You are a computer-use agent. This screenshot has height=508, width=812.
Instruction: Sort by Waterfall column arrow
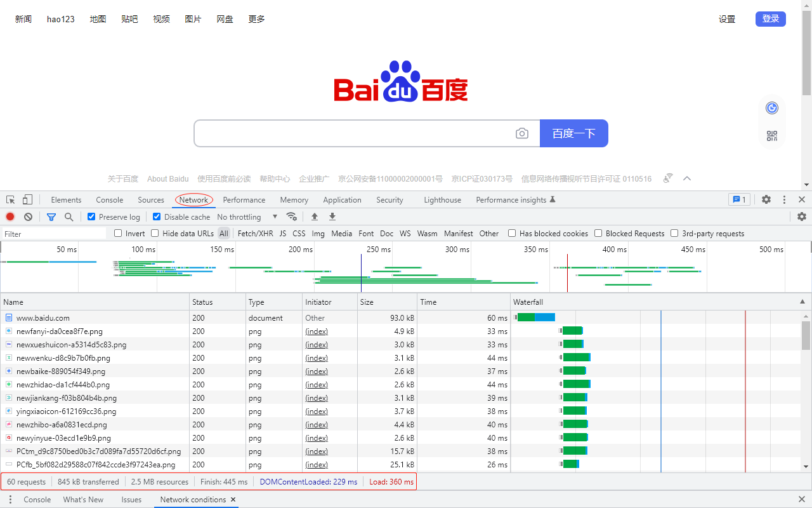point(802,302)
